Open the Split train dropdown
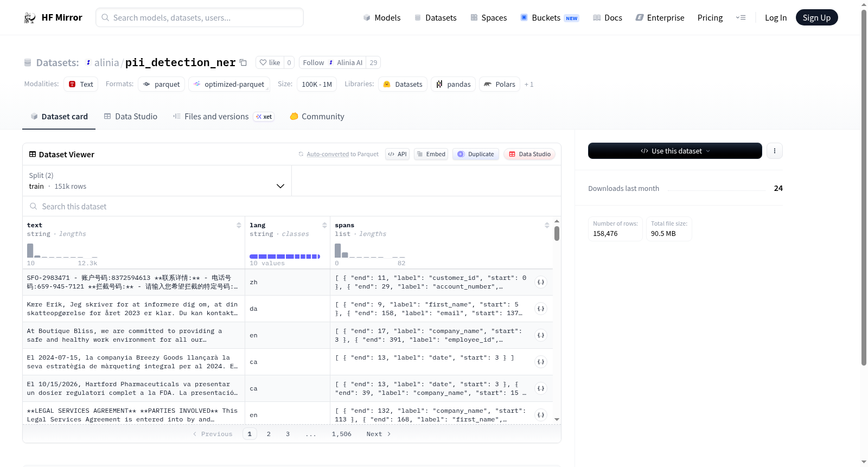This screenshot has height=467, width=868. (157, 181)
